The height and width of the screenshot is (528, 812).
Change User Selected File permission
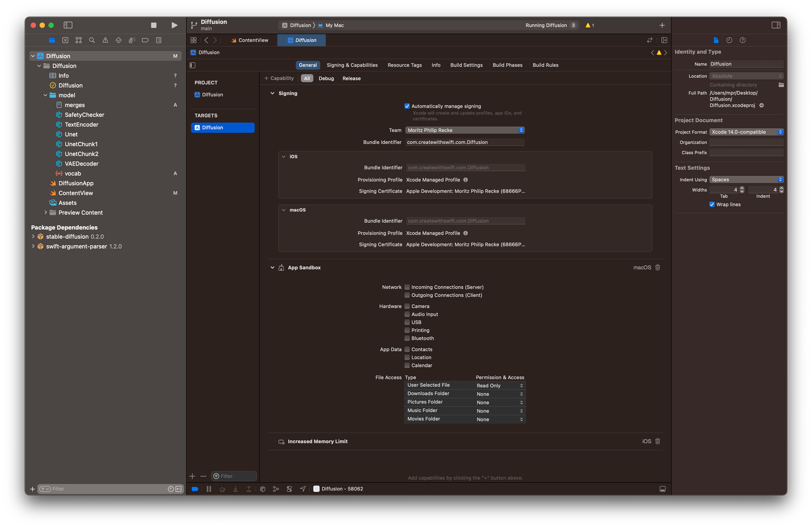[x=499, y=386]
